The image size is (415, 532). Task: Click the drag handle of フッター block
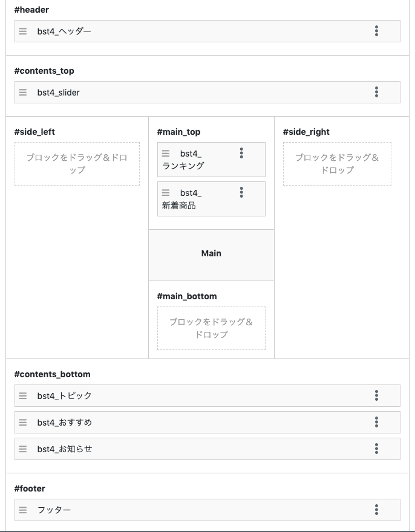pos(22,510)
